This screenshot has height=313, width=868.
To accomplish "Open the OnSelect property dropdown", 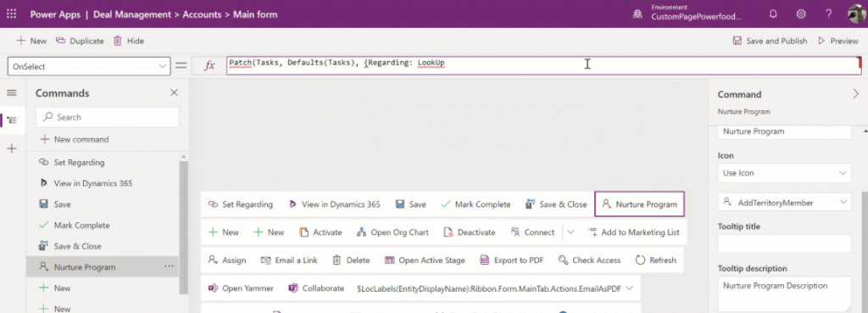I will [x=88, y=66].
